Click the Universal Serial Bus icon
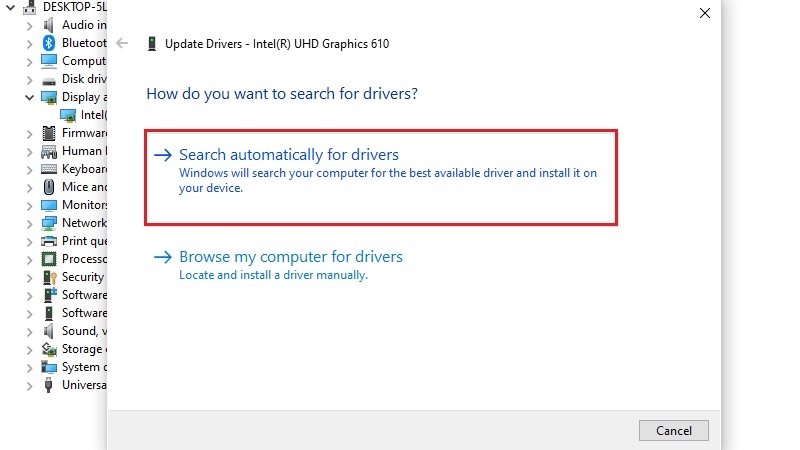Image resolution: width=800 pixels, height=450 pixels. [48, 385]
